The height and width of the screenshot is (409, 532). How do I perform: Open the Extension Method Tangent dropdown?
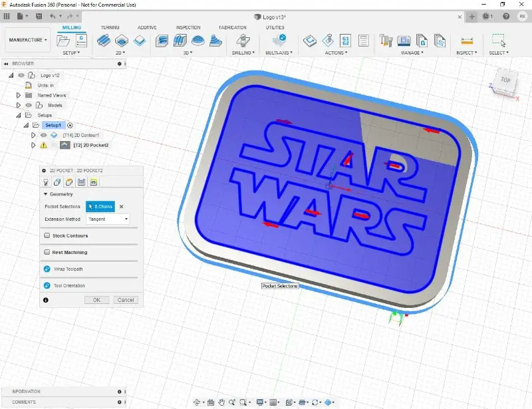click(x=108, y=219)
